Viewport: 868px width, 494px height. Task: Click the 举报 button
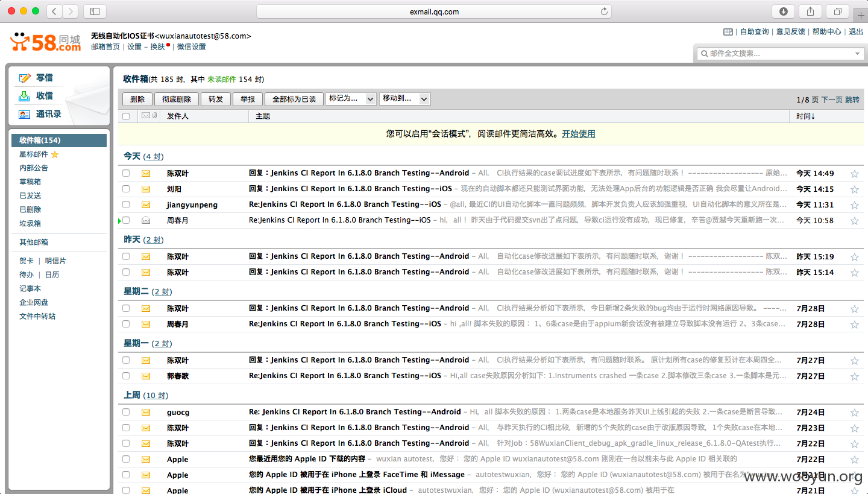click(248, 99)
